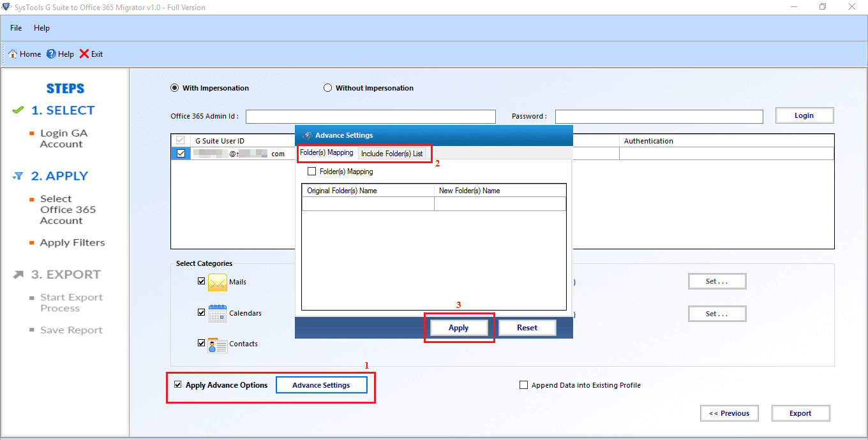Screen dimensions: 868x440
Task: Click the Original Folder(s) Name empty cell
Action: (x=368, y=203)
